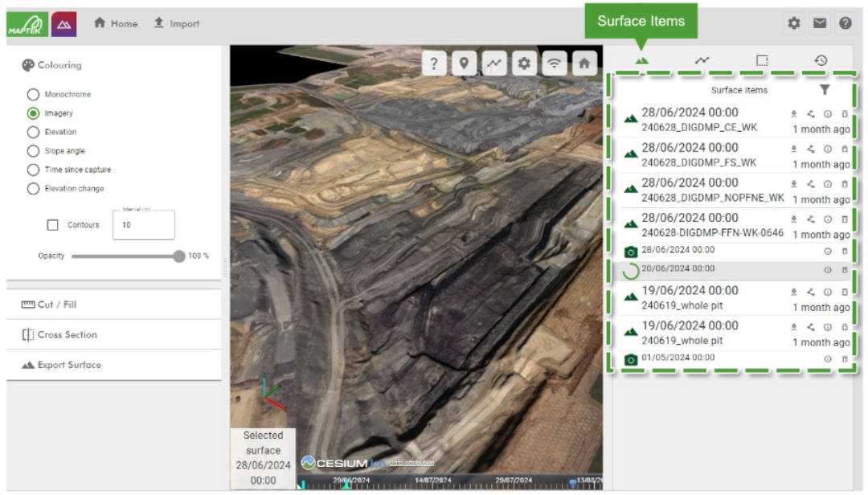Adjust the Opacity slider handle

178,256
